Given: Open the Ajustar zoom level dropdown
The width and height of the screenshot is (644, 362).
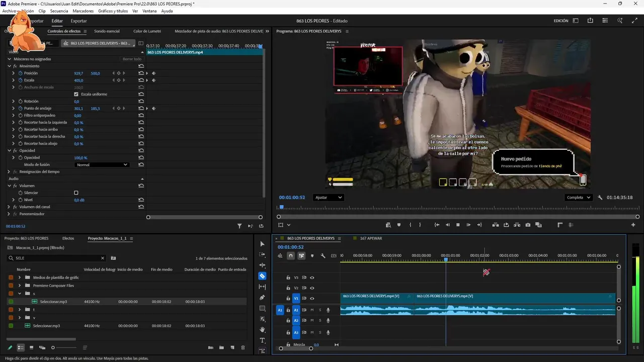Looking at the screenshot, I should coord(328,198).
